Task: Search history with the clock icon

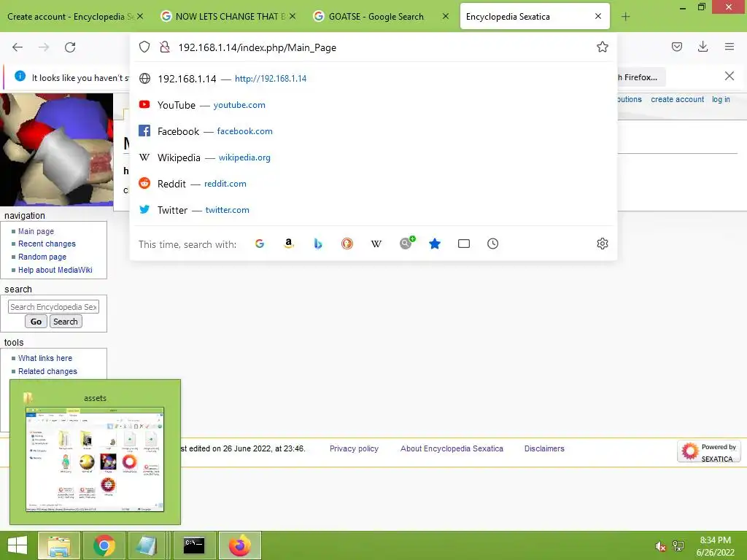Action: [x=492, y=244]
